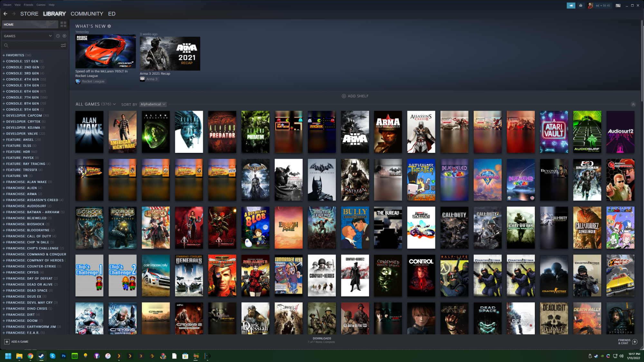
Task: Open the collections grid view icon
Action: pos(63,24)
